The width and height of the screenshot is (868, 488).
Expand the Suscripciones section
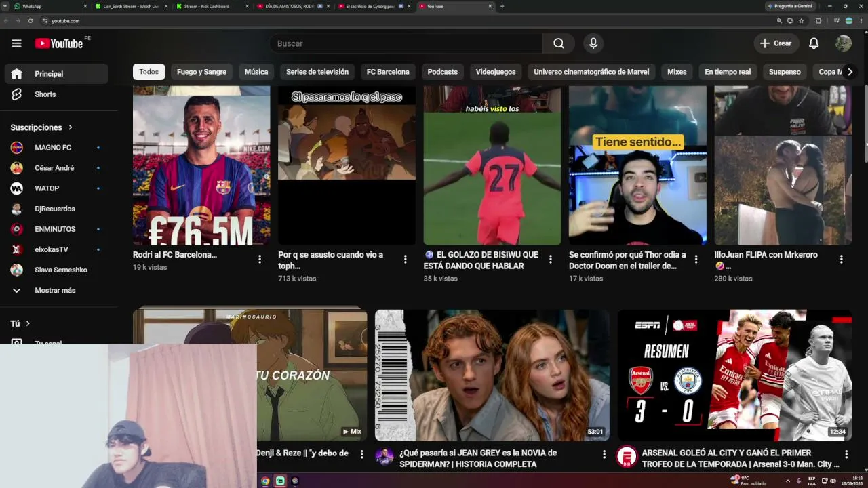[x=41, y=127]
